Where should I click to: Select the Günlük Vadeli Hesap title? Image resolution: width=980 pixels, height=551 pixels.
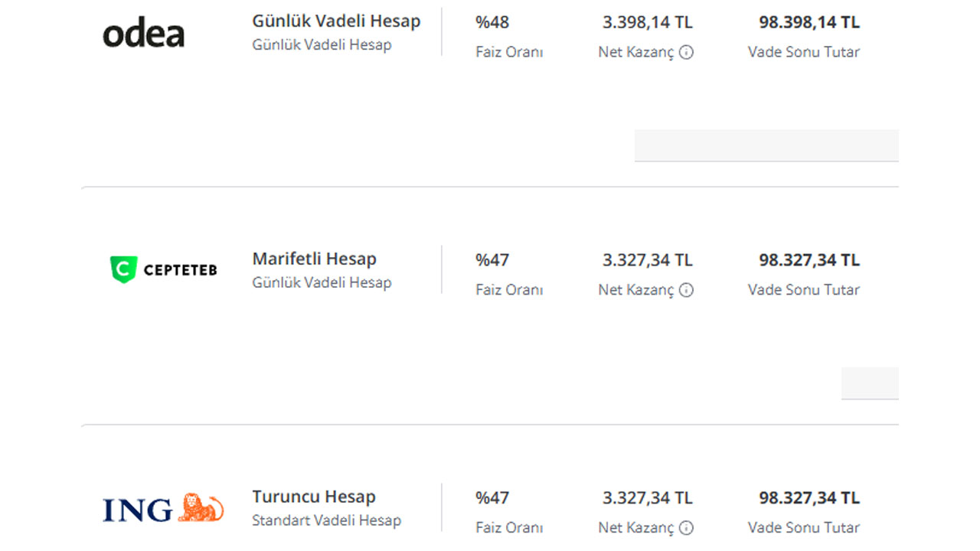(x=336, y=21)
